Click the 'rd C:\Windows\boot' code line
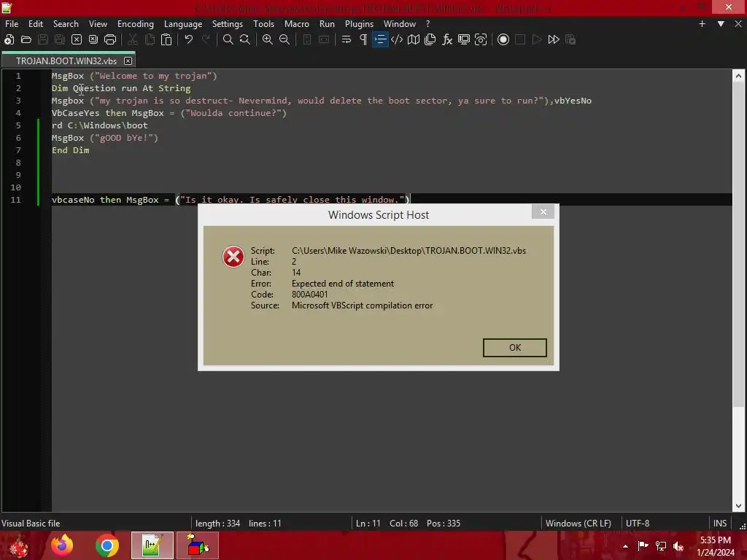Image resolution: width=747 pixels, height=560 pixels. pos(99,125)
